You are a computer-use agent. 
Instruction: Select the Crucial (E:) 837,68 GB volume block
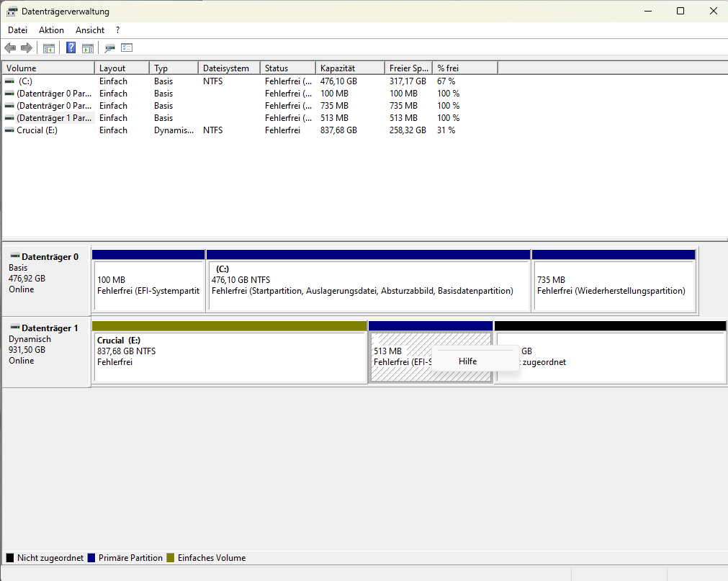pyautogui.click(x=230, y=352)
